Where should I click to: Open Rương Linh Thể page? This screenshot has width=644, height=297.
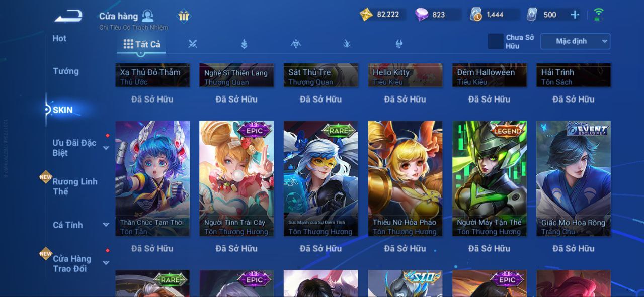coord(75,186)
